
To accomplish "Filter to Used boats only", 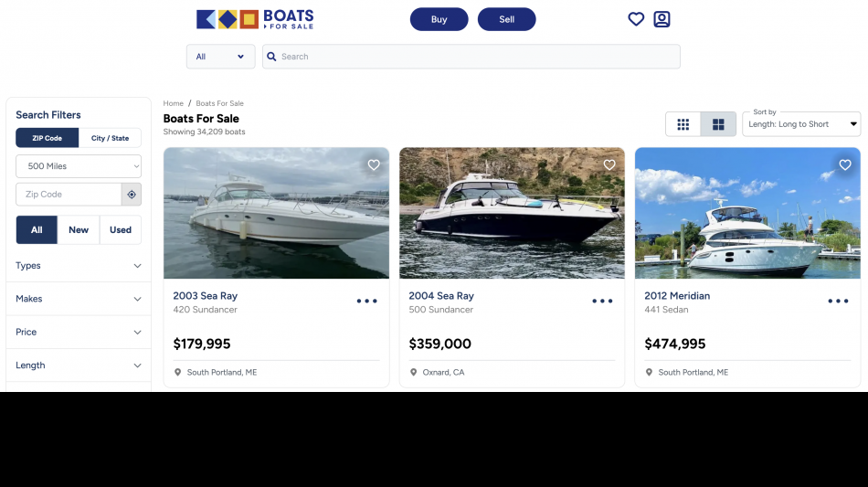I will 121,230.
